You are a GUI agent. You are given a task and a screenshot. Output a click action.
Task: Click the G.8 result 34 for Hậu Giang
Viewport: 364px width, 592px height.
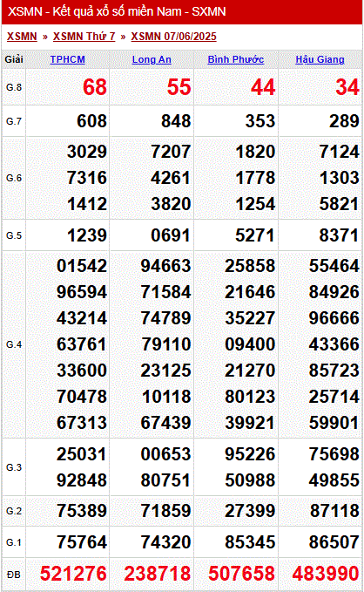coord(347,87)
